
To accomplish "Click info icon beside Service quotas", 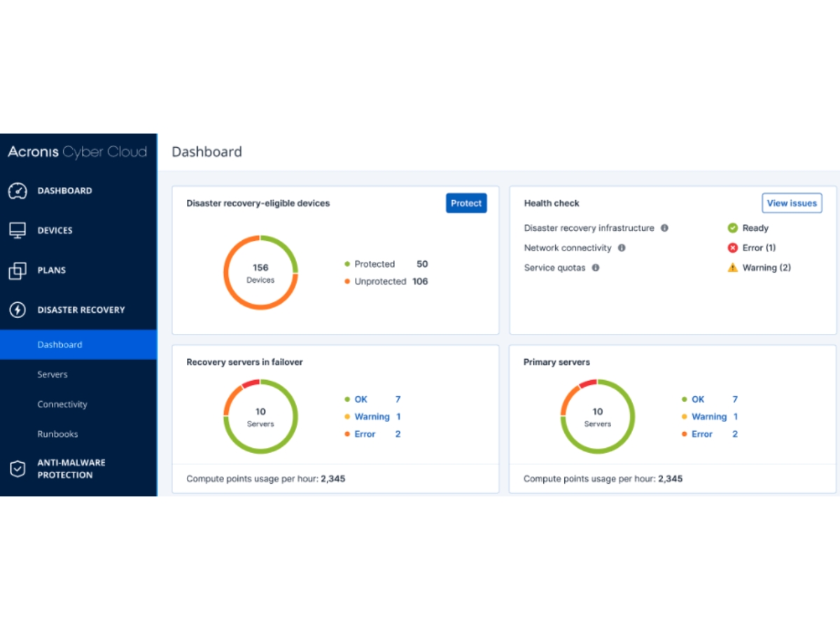I will [596, 267].
